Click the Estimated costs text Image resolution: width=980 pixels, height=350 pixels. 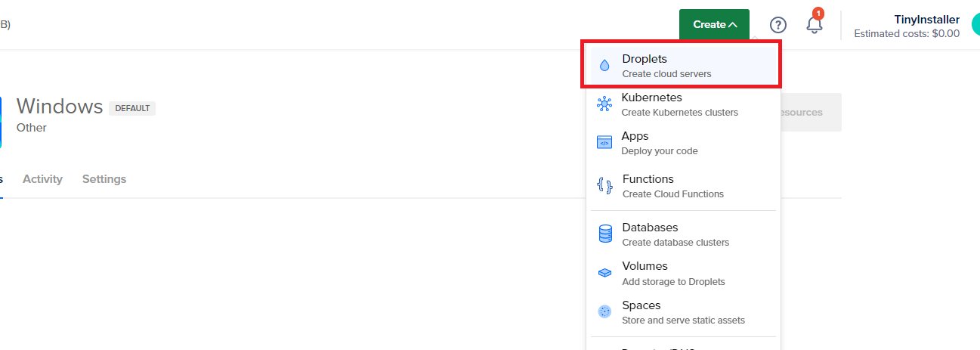click(x=906, y=34)
